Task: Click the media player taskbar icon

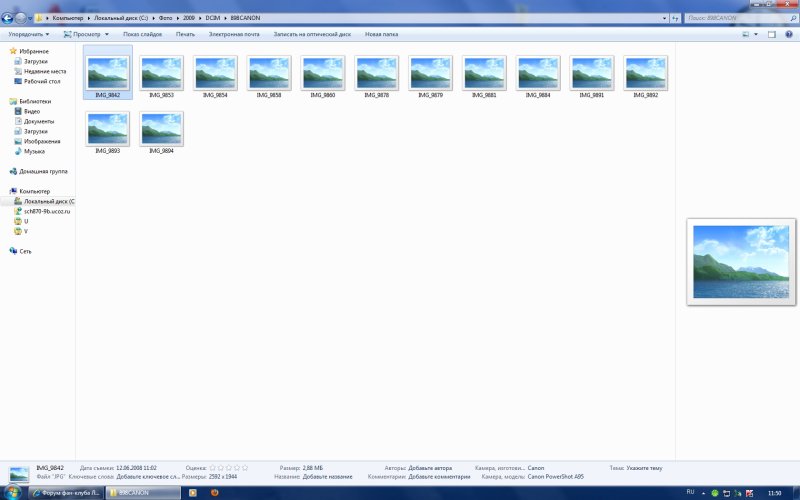Action: tap(192, 493)
